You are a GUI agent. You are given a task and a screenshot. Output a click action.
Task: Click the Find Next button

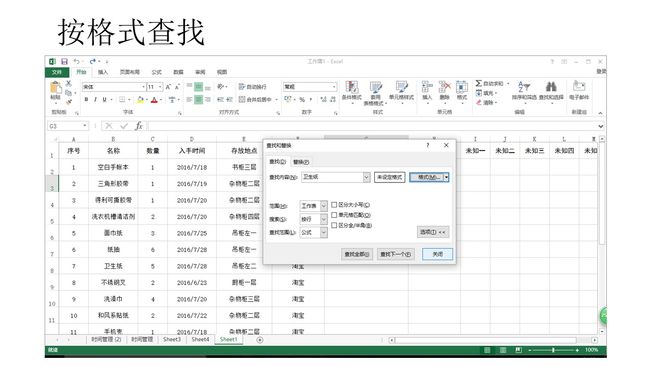[x=395, y=254]
